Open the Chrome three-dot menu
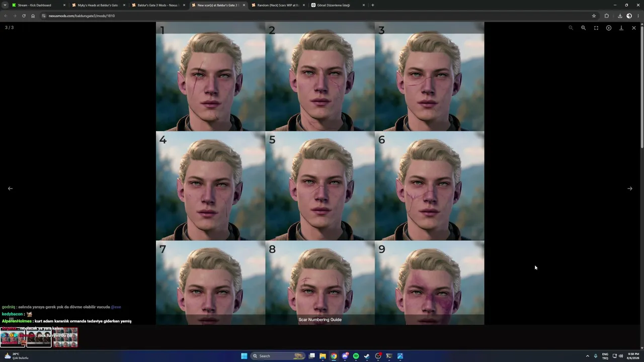This screenshot has height=362, width=644. click(x=638, y=16)
